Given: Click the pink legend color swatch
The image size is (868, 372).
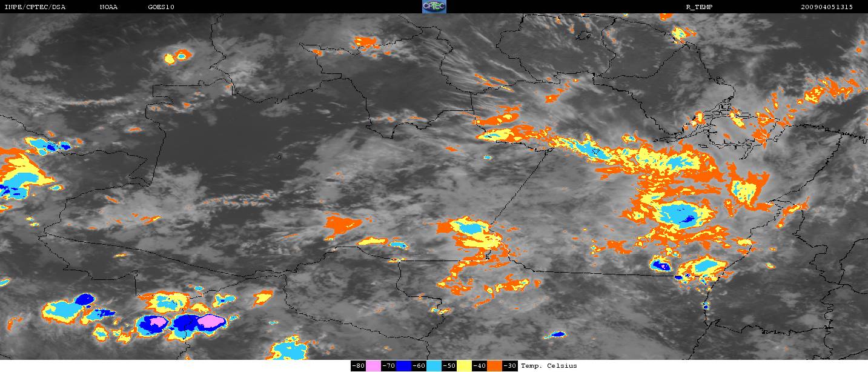Looking at the screenshot, I should 373,366.
